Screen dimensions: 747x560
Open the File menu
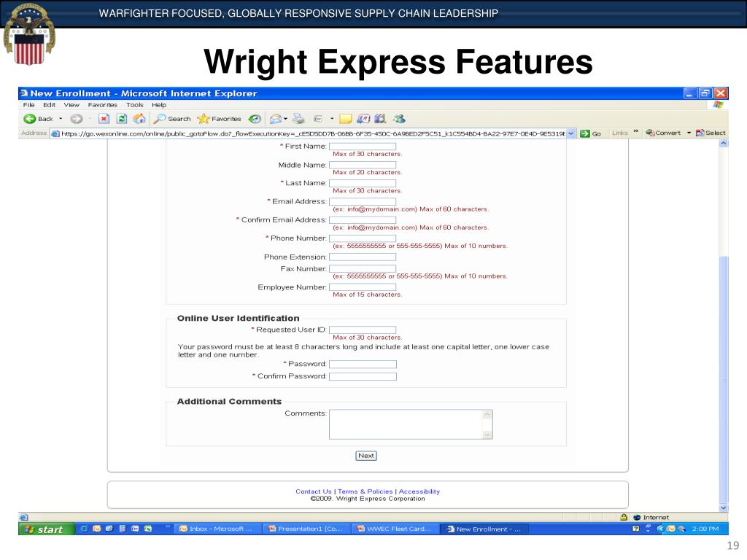[x=28, y=105]
